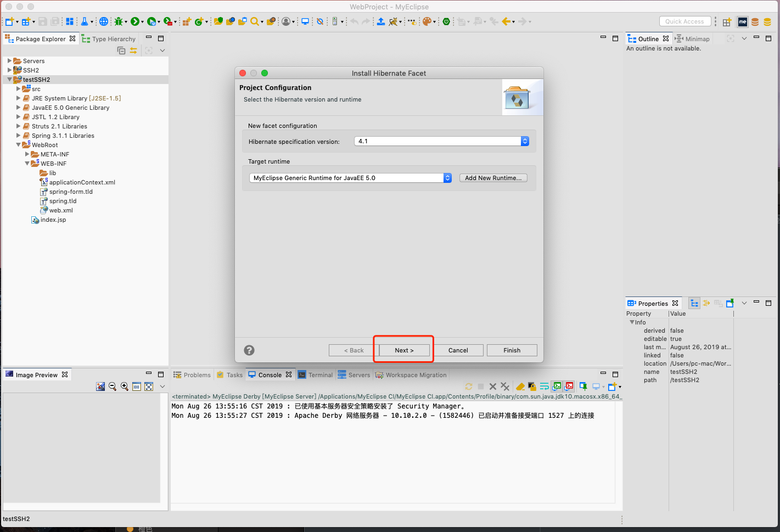Toggle Show Categories in Properties view
This screenshot has height=532, width=780.
coord(694,303)
